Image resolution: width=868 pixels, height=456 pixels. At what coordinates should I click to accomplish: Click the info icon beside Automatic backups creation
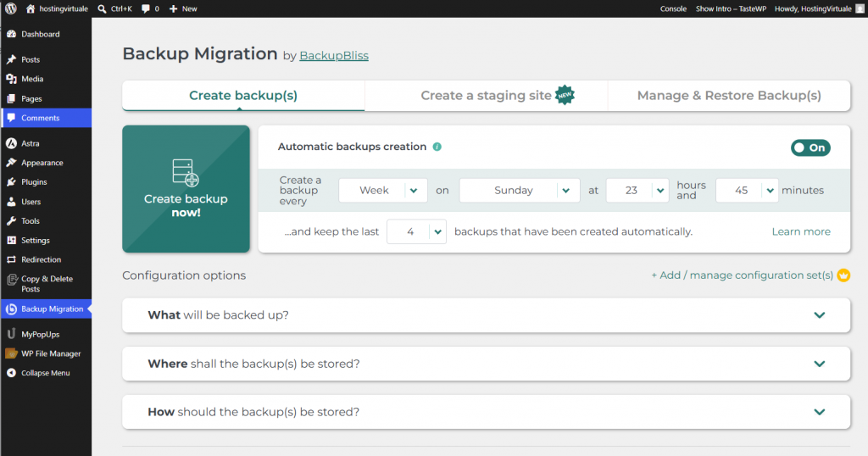pos(437,147)
